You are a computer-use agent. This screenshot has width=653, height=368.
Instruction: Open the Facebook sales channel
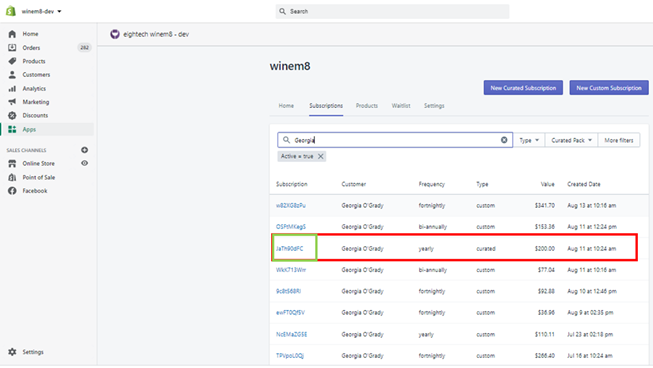coord(35,191)
